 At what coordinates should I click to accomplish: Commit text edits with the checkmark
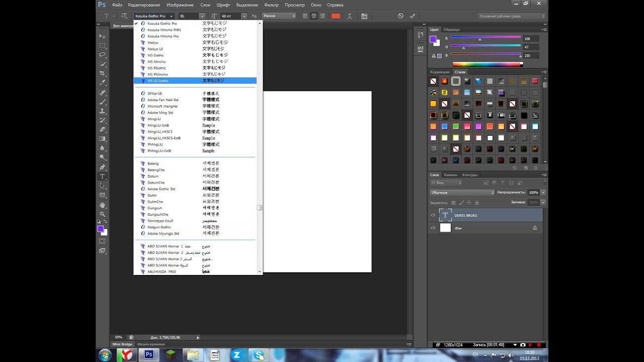pos(413,16)
